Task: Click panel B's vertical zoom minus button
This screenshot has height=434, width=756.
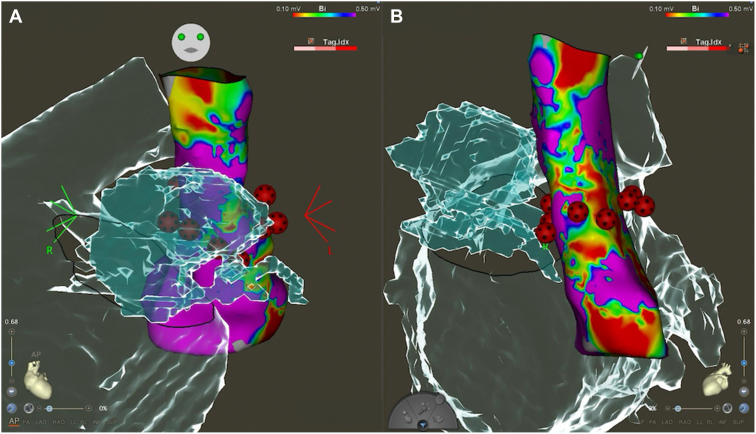Action: coord(744,381)
